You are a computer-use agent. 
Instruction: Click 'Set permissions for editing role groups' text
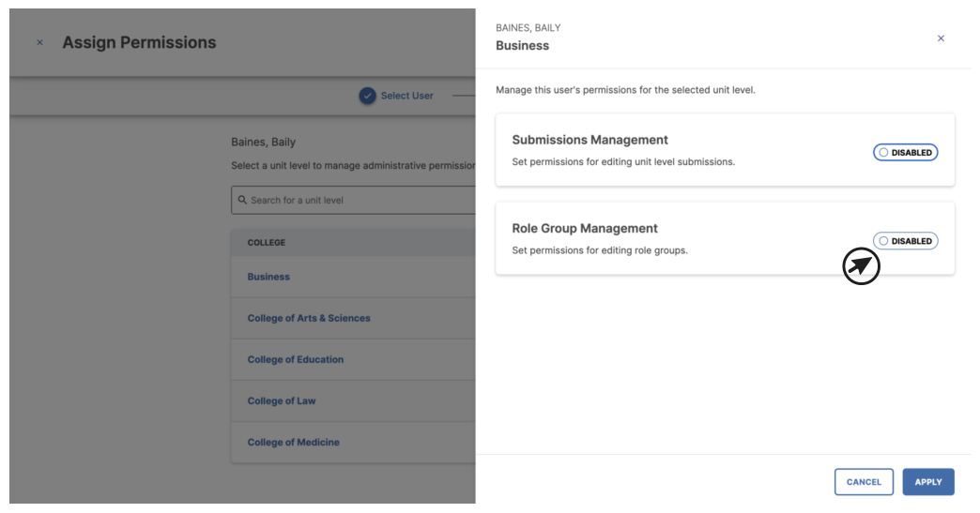click(x=600, y=250)
